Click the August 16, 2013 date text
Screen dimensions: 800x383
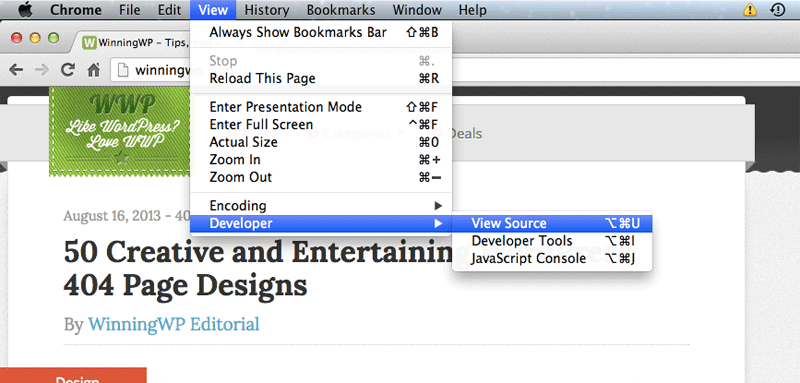pos(112,216)
